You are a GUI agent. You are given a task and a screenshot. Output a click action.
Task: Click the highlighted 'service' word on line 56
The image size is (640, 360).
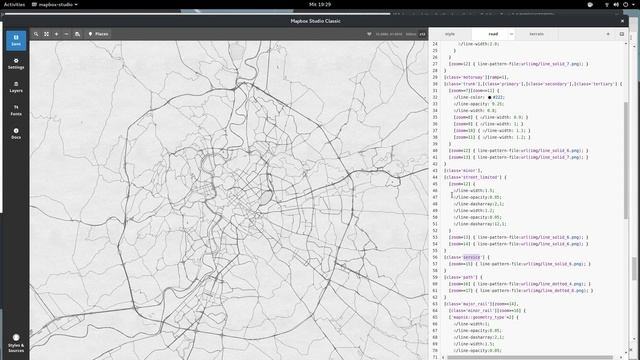(471, 257)
